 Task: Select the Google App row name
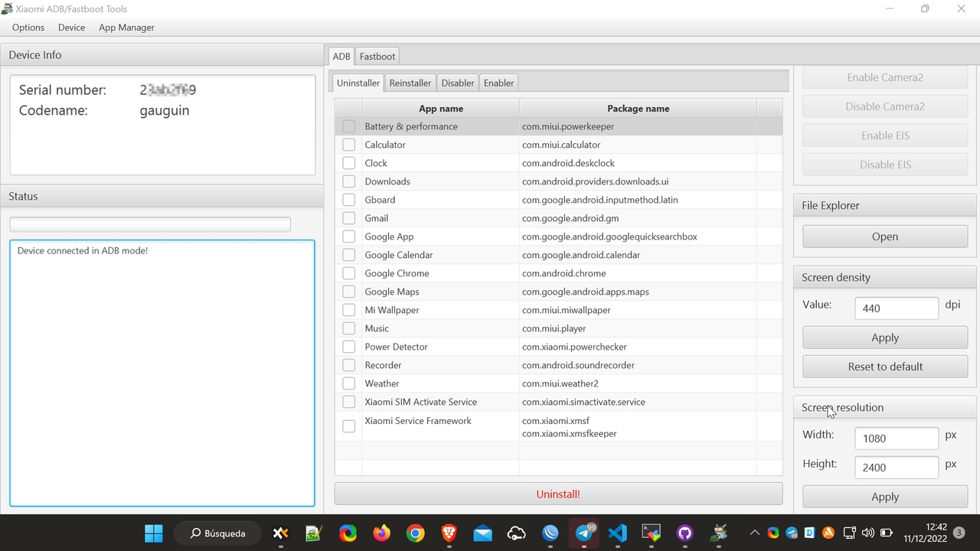click(x=389, y=236)
